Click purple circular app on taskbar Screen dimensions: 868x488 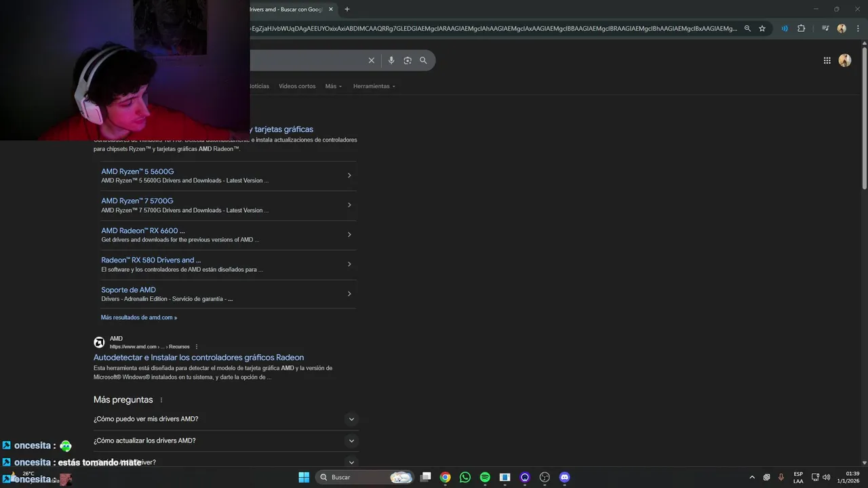[524, 477]
